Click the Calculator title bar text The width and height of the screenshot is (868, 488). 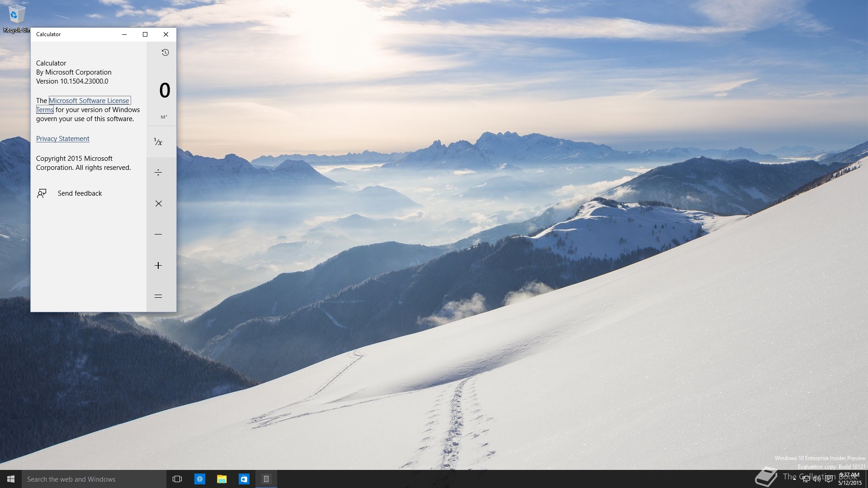48,34
